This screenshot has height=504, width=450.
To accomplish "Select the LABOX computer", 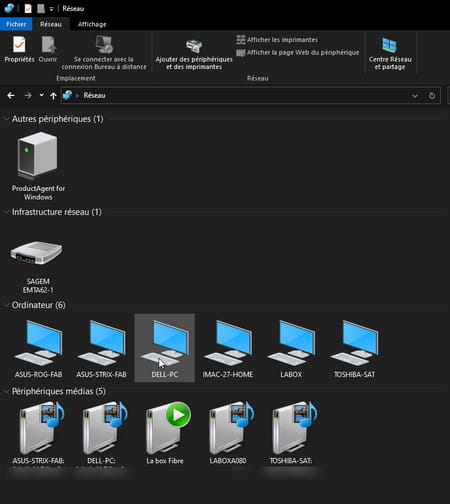I will pyautogui.click(x=291, y=348).
